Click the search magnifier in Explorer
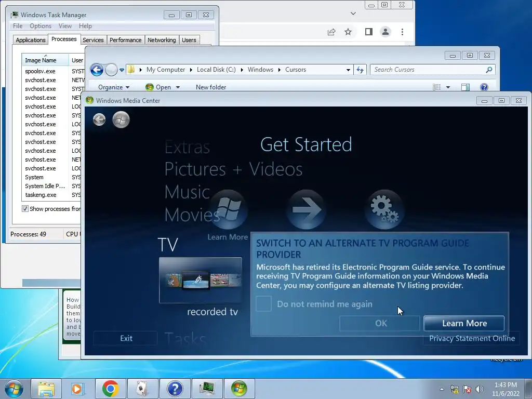This screenshot has height=399, width=532. click(x=488, y=70)
